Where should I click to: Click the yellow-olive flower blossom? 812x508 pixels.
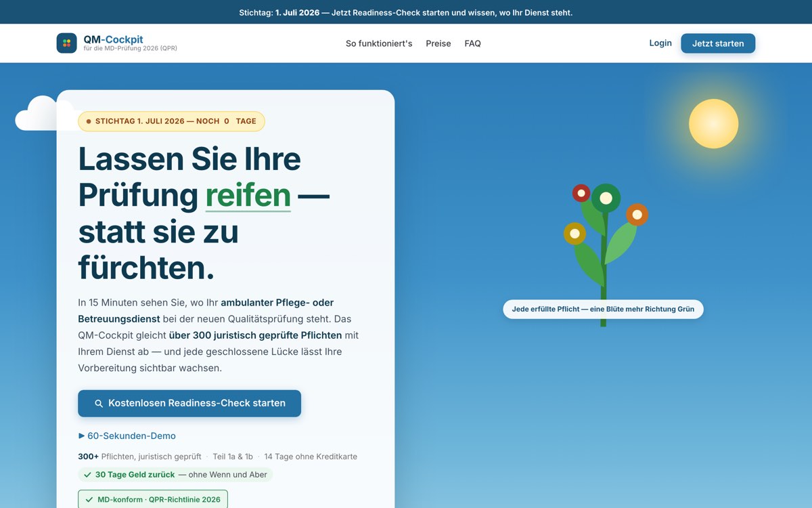[x=574, y=234]
